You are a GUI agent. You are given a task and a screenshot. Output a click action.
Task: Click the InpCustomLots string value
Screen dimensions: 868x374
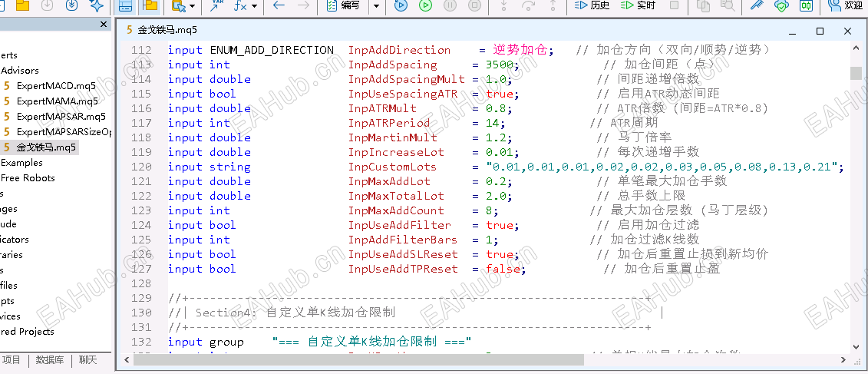(x=663, y=167)
